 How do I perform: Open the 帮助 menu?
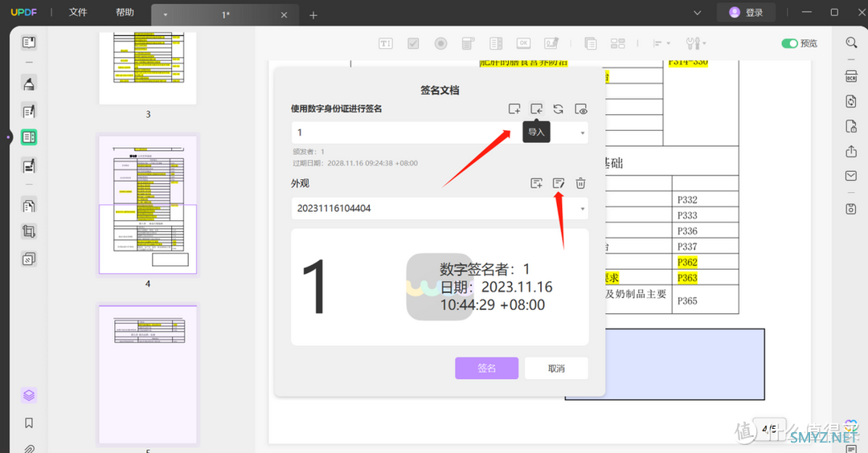[x=125, y=12]
